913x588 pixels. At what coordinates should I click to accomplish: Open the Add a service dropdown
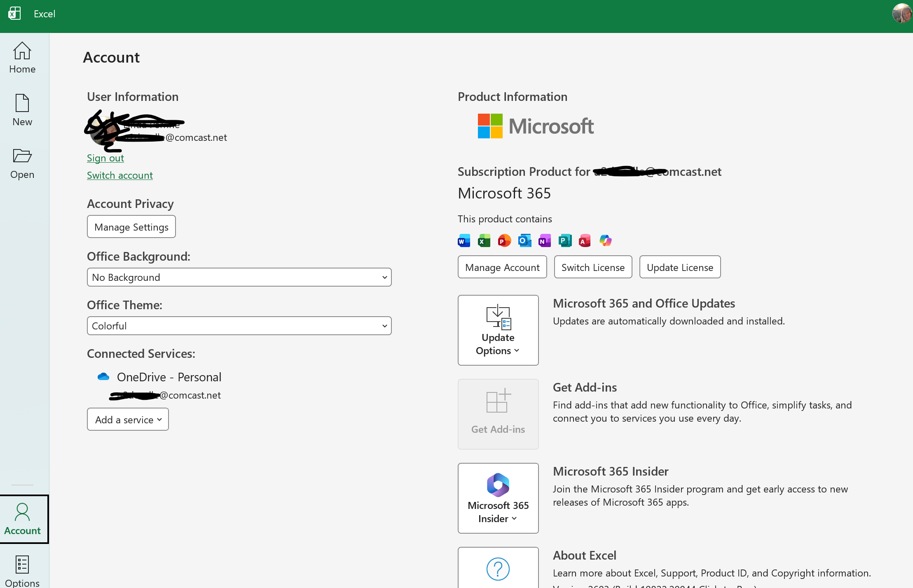pos(128,420)
